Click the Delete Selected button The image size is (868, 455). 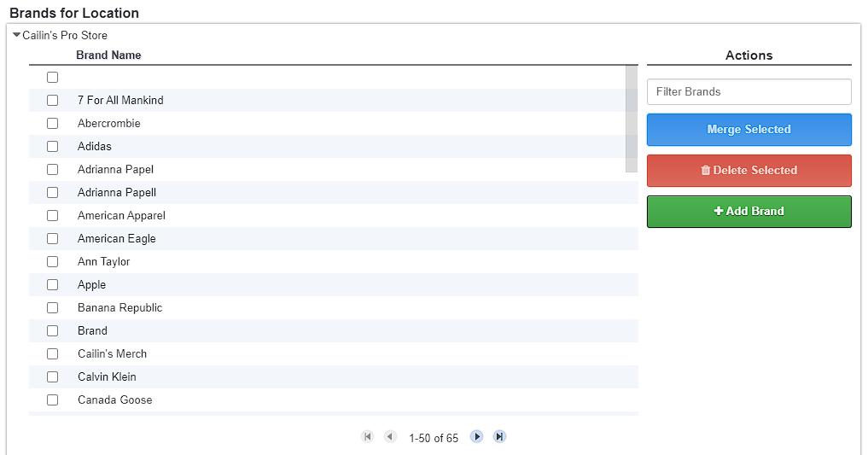749,171
